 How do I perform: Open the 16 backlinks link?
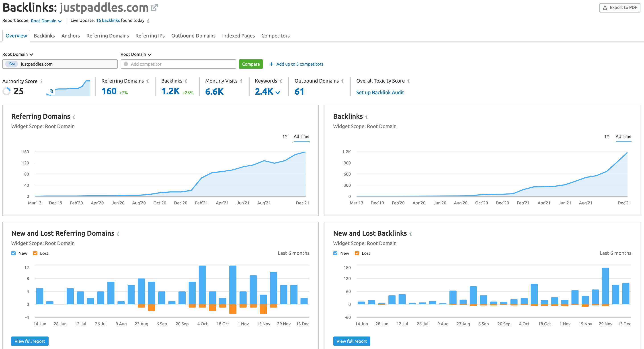(x=108, y=20)
